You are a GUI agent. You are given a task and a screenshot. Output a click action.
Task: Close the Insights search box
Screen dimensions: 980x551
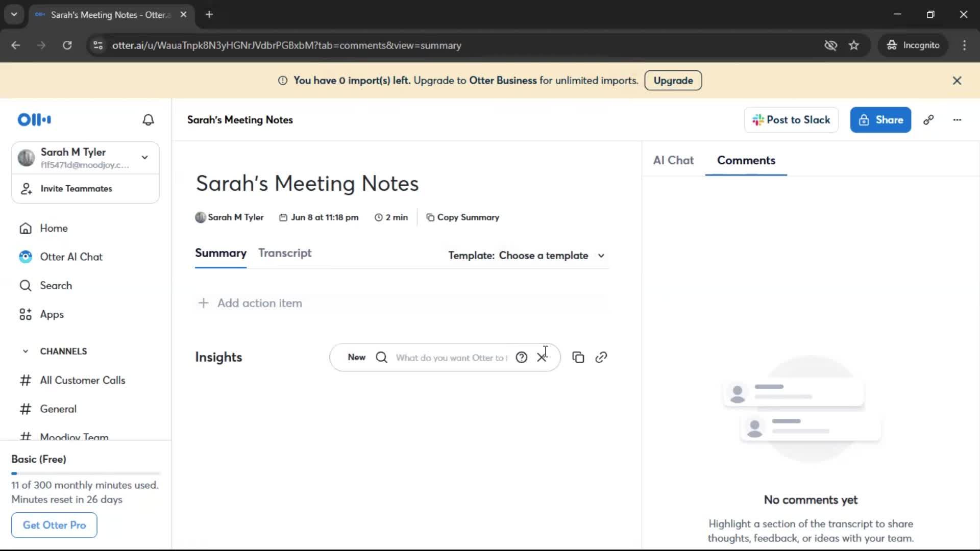[x=542, y=358]
